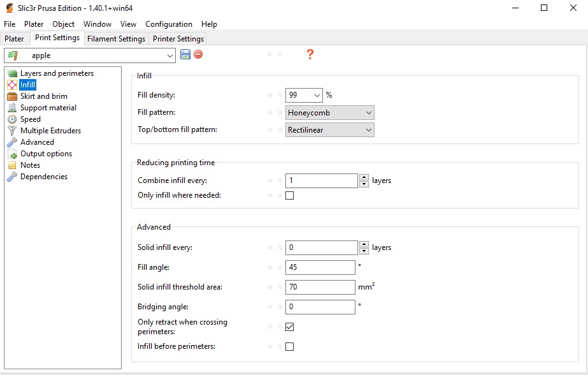Open the Layers and perimeters settings page
Screen dimensions: 588x375
point(57,73)
